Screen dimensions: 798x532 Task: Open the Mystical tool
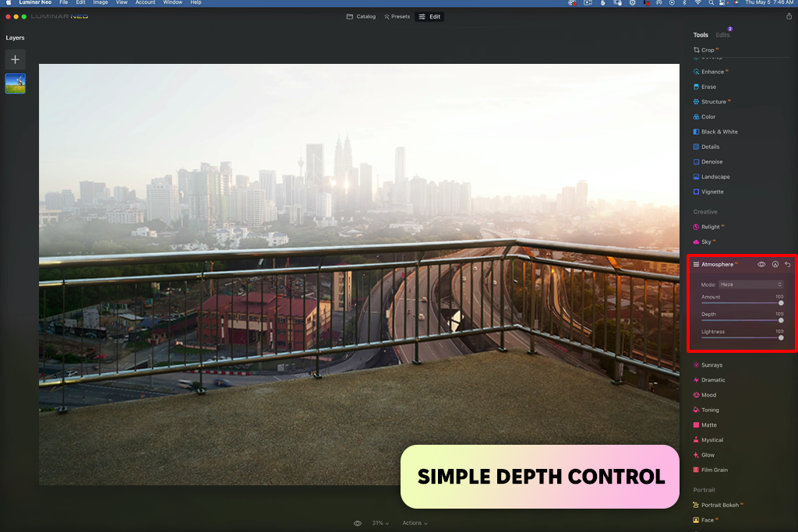pos(708,440)
